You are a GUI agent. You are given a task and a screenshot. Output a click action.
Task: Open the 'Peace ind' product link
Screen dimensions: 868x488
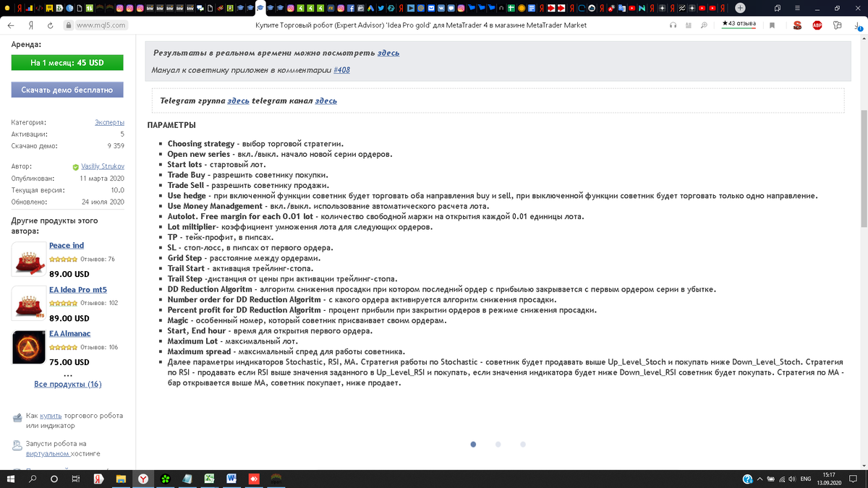tap(67, 246)
